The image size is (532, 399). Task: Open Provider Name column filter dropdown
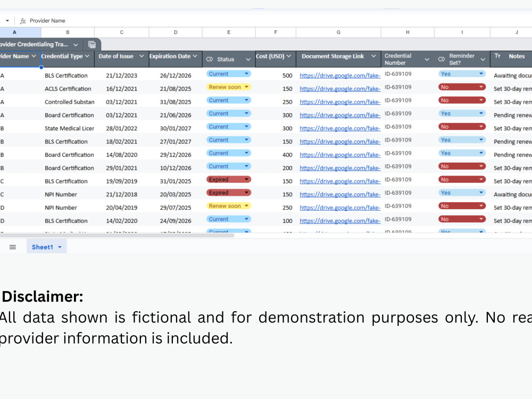tap(34, 56)
